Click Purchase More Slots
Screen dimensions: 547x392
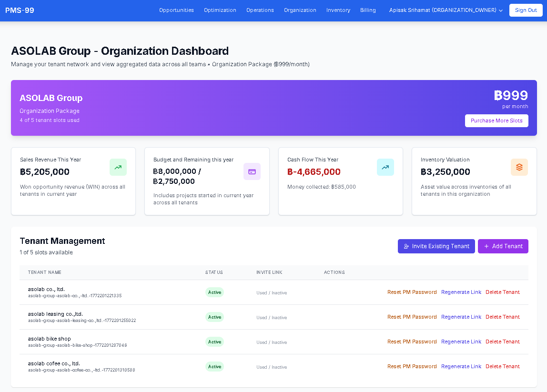tap(496, 121)
